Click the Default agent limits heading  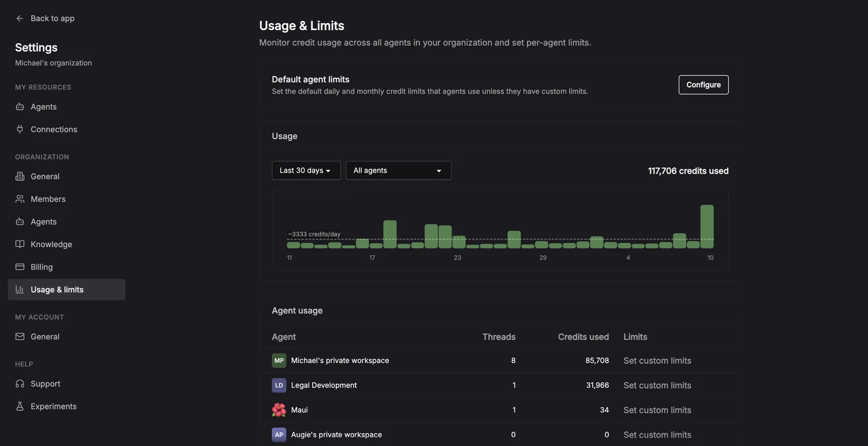(310, 80)
